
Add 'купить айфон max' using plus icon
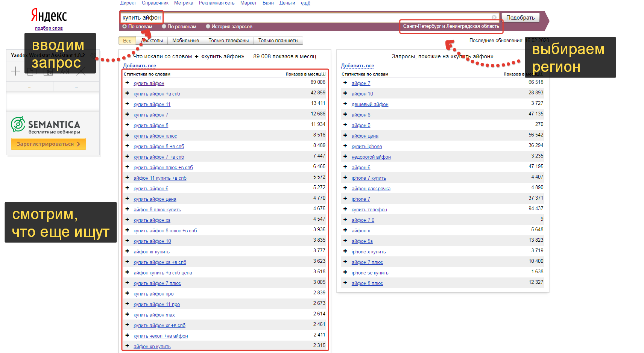[x=127, y=314]
